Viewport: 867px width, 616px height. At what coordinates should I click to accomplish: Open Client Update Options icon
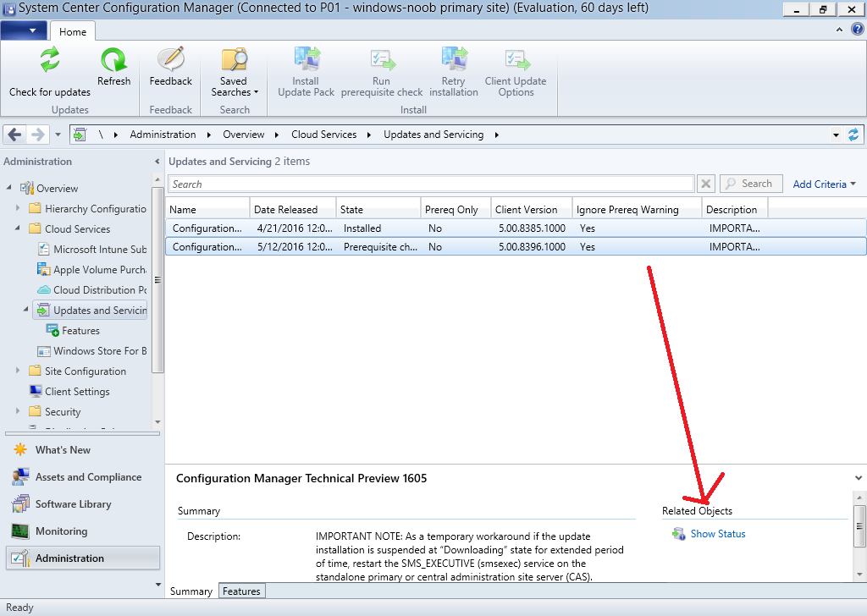516,60
